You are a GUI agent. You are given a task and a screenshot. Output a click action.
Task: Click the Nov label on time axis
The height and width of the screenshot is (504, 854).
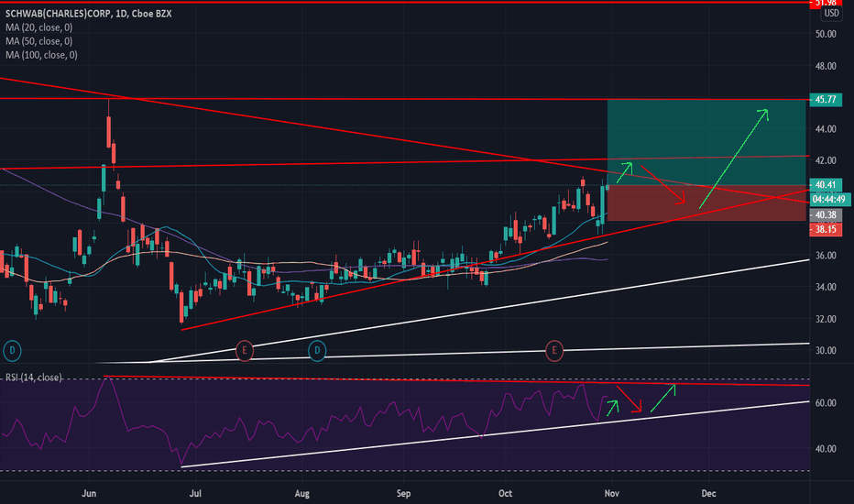click(611, 494)
